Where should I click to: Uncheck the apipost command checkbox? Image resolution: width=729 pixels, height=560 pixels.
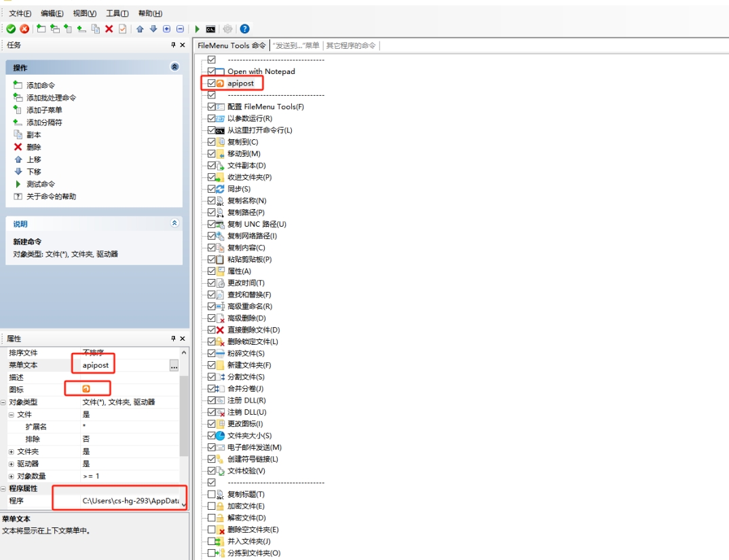(x=212, y=83)
